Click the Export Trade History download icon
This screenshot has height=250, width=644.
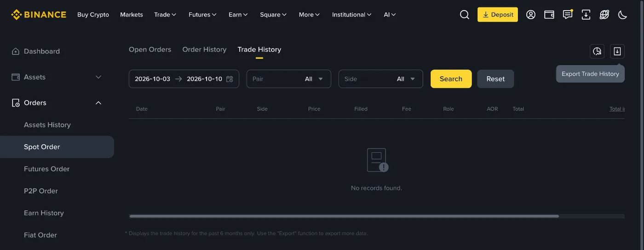click(617, 51)
